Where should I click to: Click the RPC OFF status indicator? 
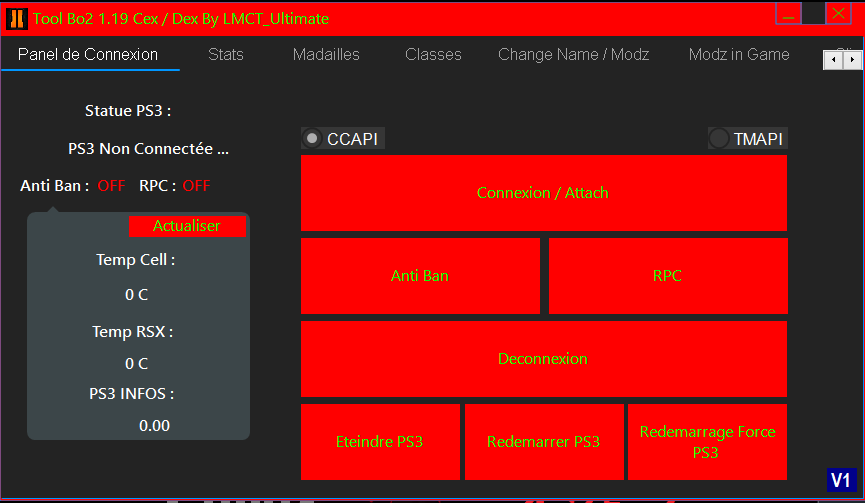(196, 186)
